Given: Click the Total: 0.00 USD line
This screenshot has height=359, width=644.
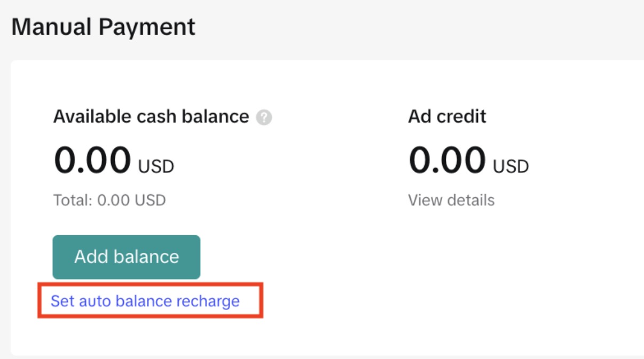Looking at the screenshot, I should pos(109,200).
